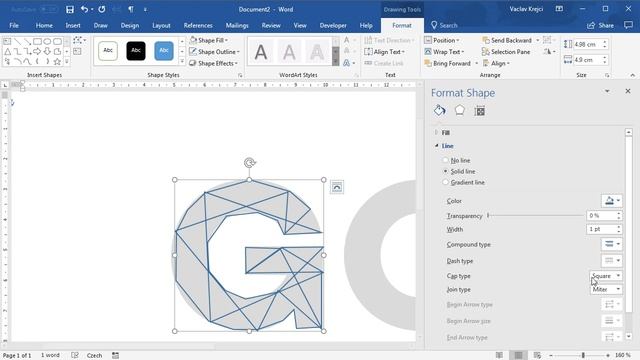This screenshot has width=640, height=360.
Task: Click the Align button in Arrange
Action: click(x=496, y=63)
